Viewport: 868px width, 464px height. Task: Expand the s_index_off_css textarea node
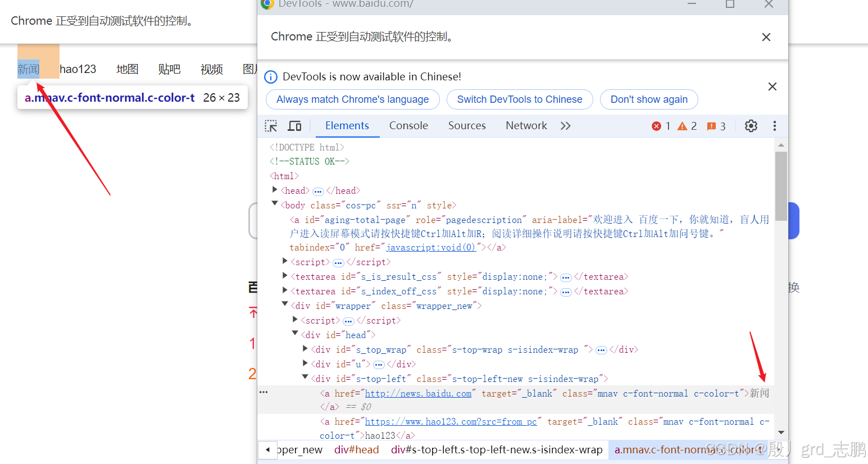tap(285, 290)
